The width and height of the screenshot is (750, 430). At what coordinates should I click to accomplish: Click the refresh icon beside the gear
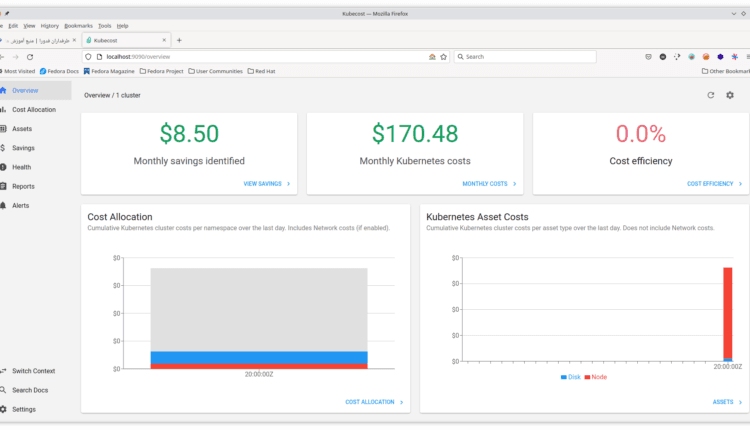(x=710, y=95)
